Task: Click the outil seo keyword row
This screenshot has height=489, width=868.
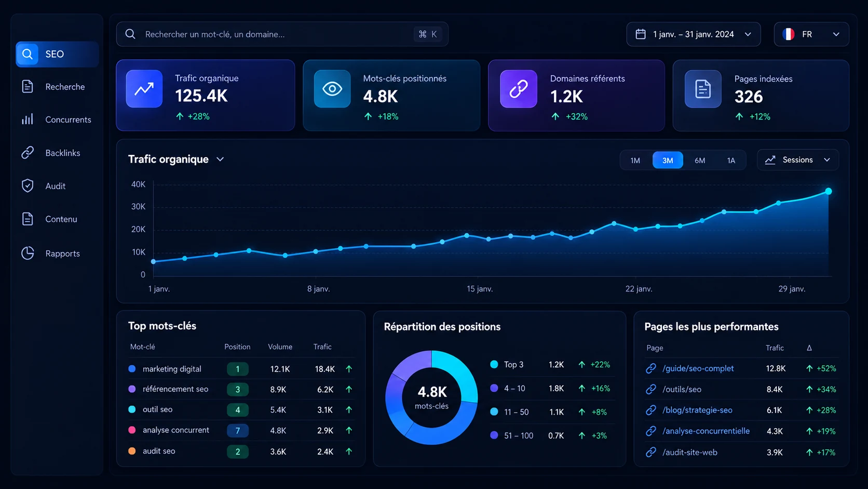Action: tap(241, 409)
